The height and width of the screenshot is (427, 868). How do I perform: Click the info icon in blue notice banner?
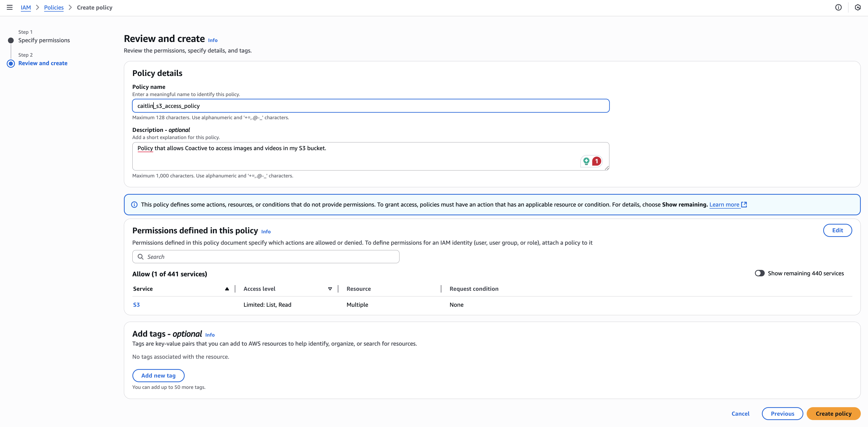pyautogui.click(x=134, y=204)
